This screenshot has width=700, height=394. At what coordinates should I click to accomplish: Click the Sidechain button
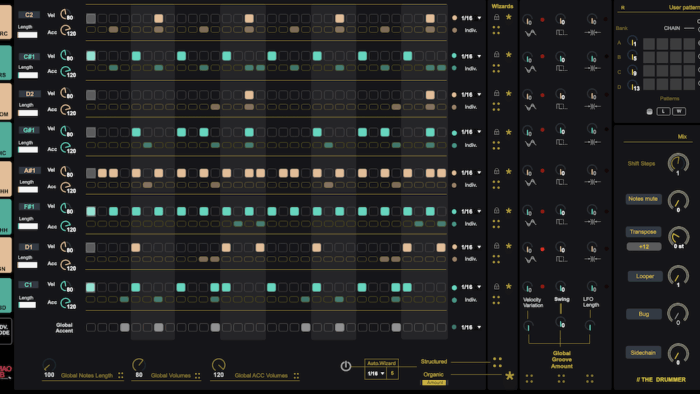point(643,353)
